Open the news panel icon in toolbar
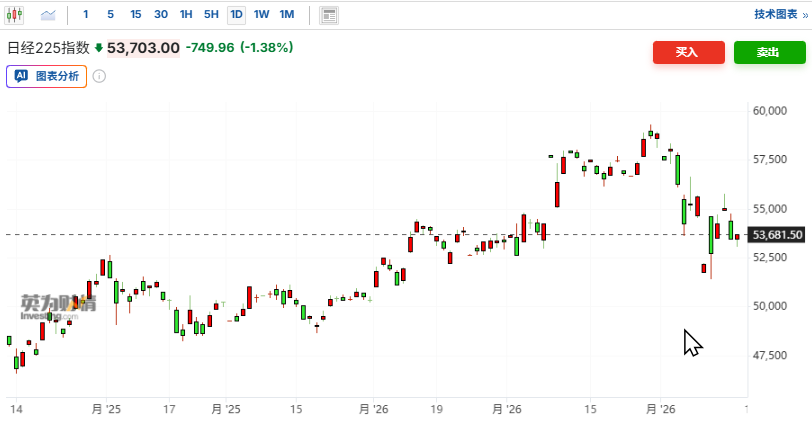This screenshot has width=812, height=425. pos(328,15)
